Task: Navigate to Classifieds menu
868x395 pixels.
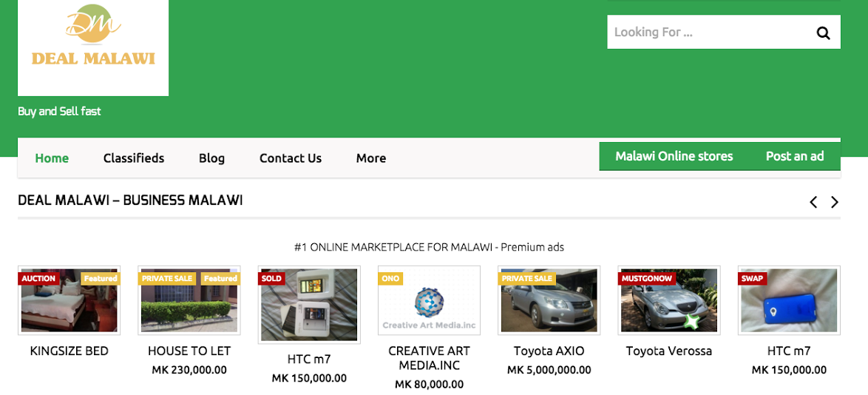Action: pos(134,158)
